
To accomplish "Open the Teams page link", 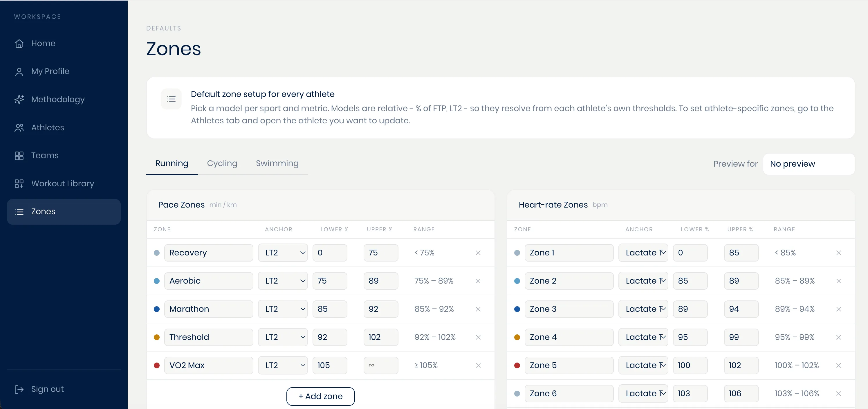I will coord(64,156).
